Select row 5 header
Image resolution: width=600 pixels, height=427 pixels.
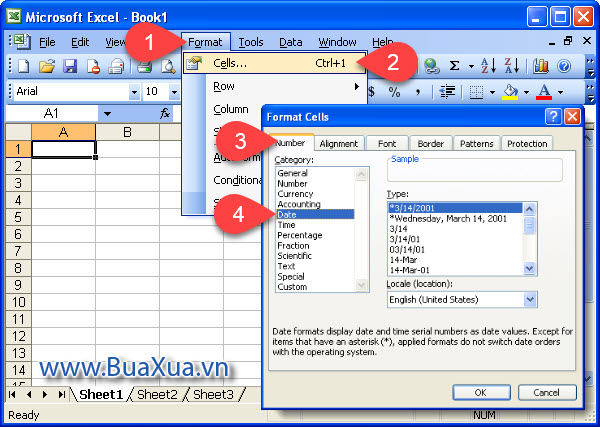18,217
